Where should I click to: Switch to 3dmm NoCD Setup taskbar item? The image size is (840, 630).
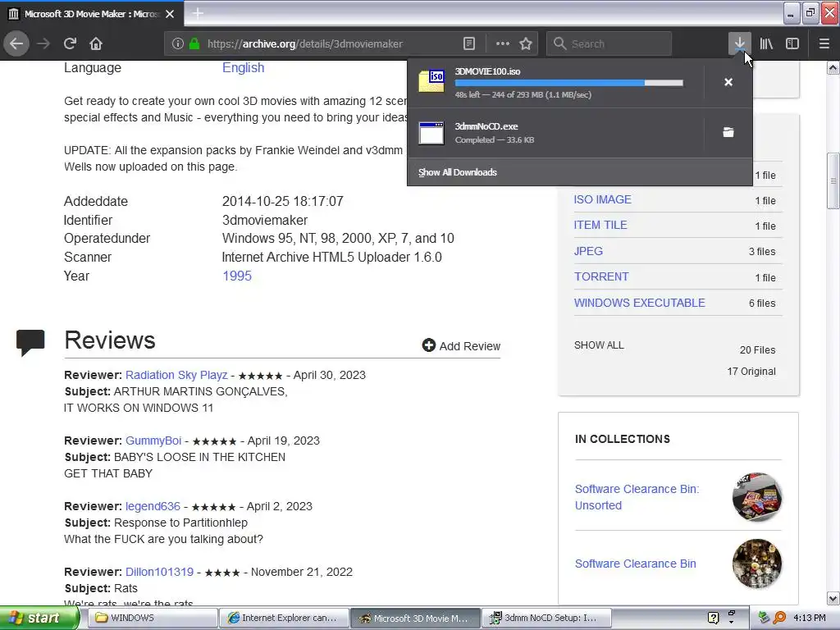546,618
